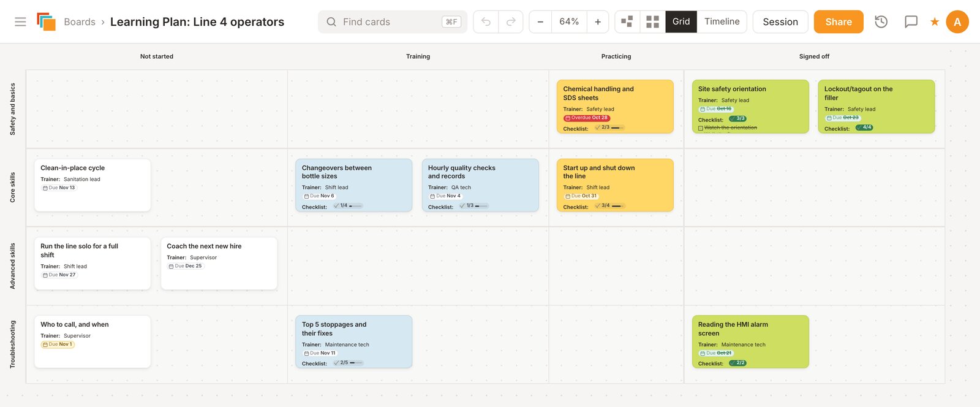This screenshot has height=407, width=980.
Task: Select the Signed off column header
Action: [814, 56]
